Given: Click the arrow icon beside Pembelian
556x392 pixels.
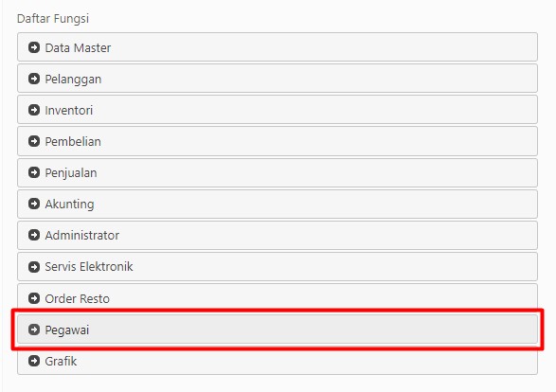Looking at the screenshot, I should tap(34, 141).
